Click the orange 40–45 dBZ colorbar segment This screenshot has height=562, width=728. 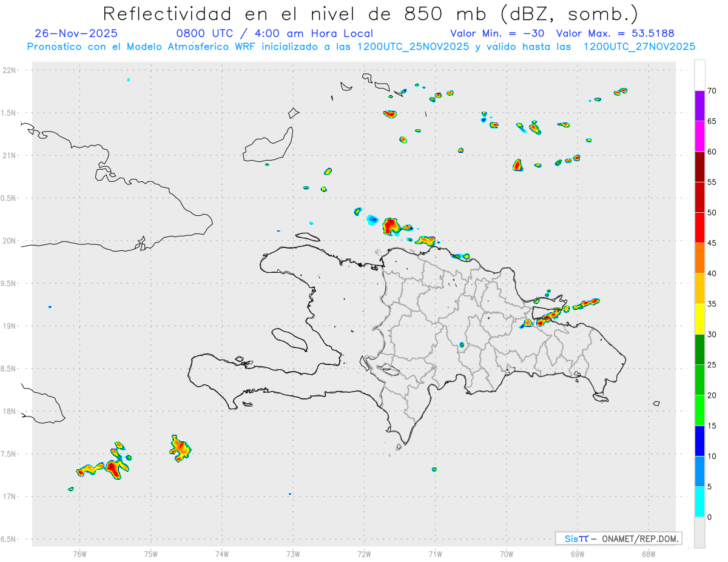(699, 258)
